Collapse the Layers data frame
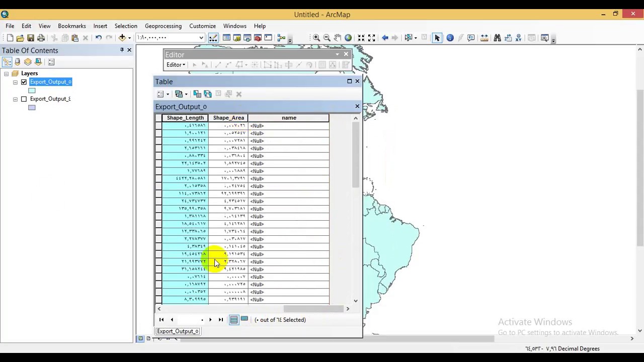 pyautogui.click(x=6, y=73)
